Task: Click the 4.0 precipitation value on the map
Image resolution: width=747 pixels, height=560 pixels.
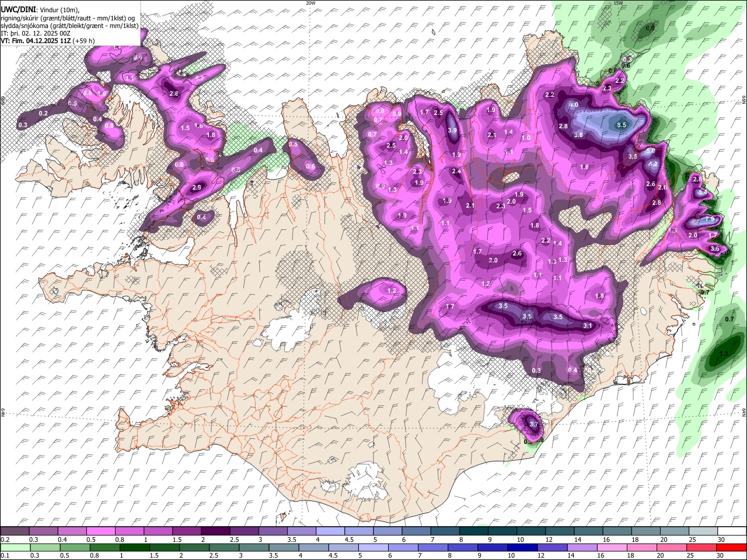Action: [574, 105]
